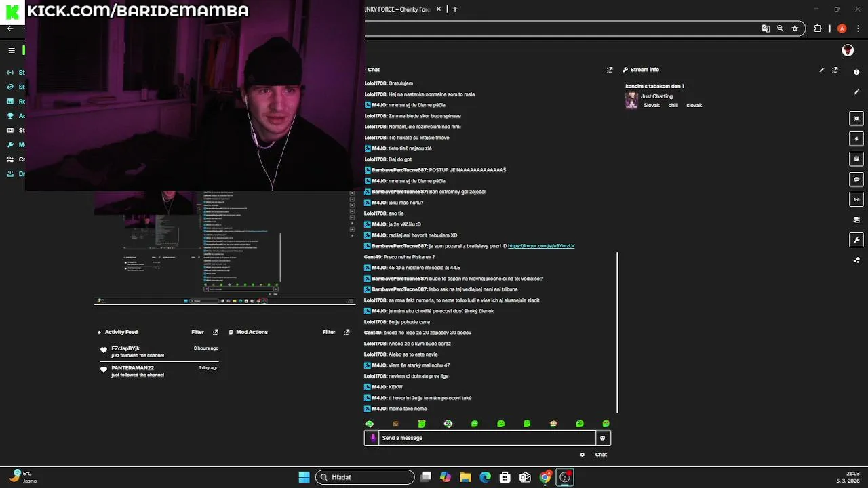Click browser translate page icon
This screenshot has width=868, height=488.
tap(766, 28)
